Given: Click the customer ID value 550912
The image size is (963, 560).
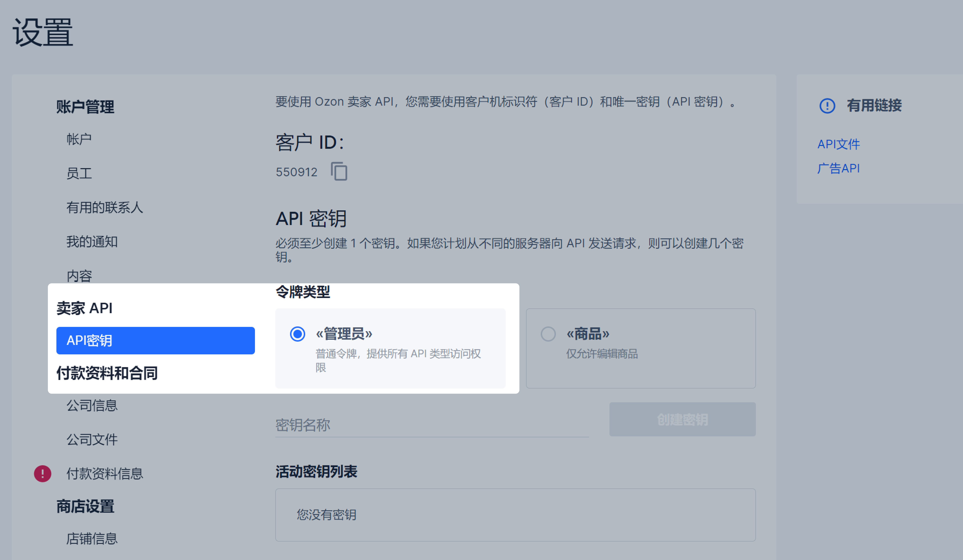Looking at the screenshot, I should point(297,172).
